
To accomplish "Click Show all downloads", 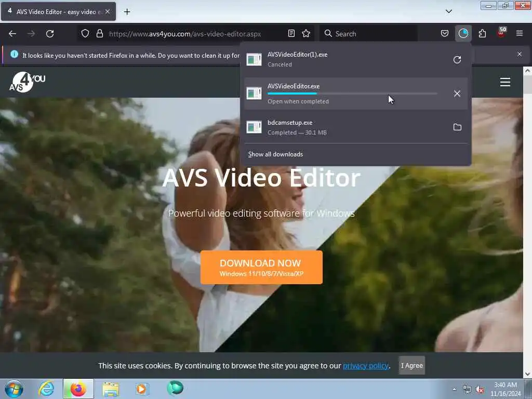I will pyautogui.click(x=275, y=154).
